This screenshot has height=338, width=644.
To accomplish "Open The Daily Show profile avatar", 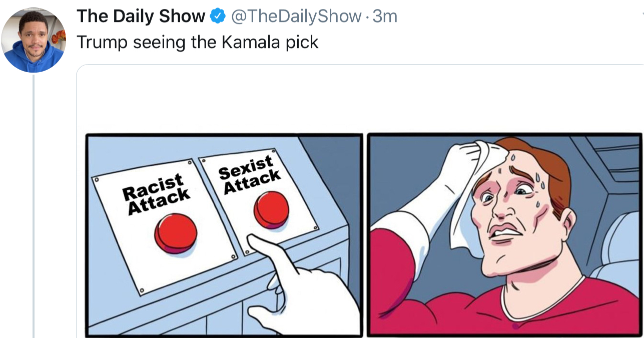I will [34, 40].
